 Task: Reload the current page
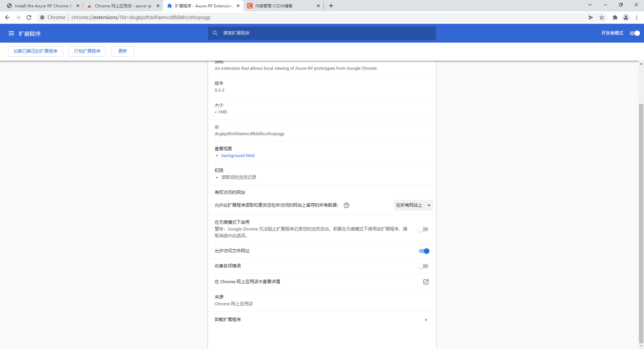tap(29, 17)
